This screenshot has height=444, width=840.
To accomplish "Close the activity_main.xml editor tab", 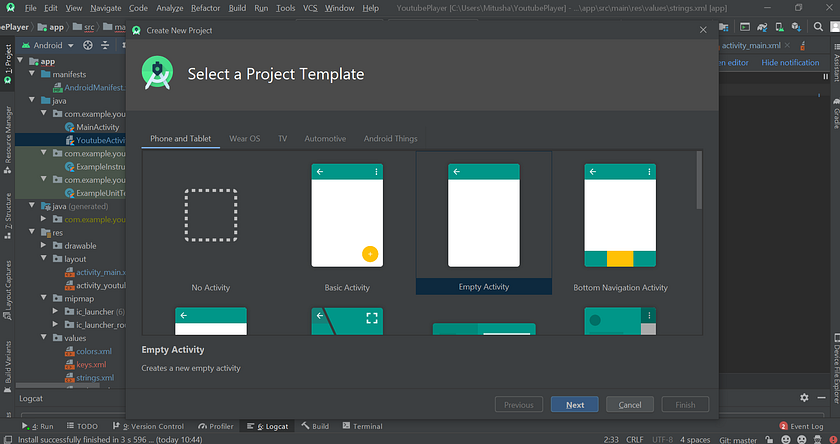I will pos(787,46).
